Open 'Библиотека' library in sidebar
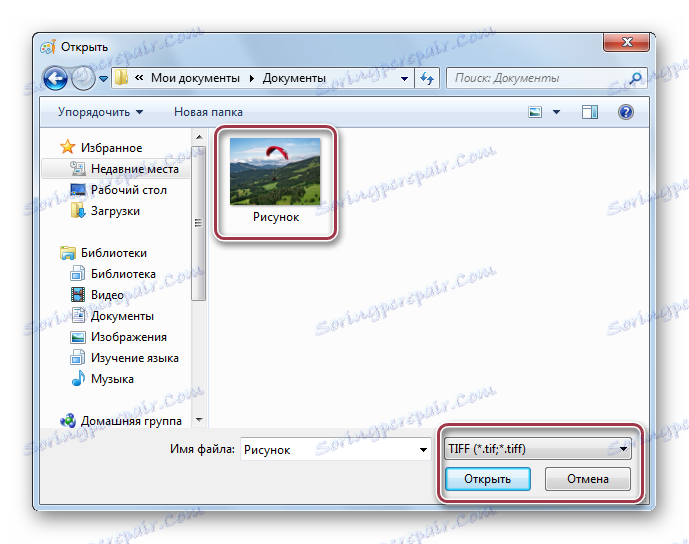 point(123,274)
